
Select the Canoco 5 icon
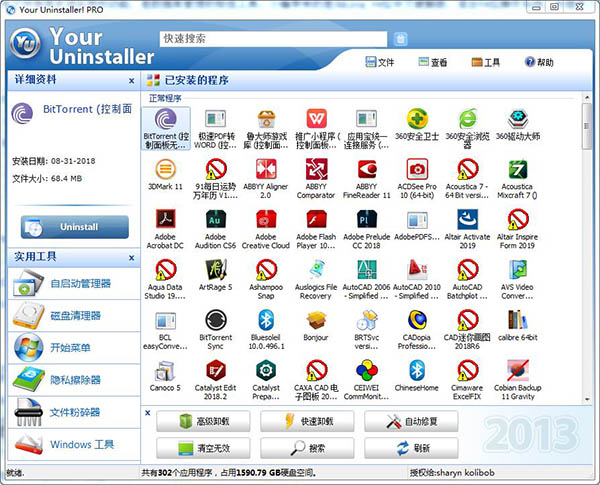[165, 370]
